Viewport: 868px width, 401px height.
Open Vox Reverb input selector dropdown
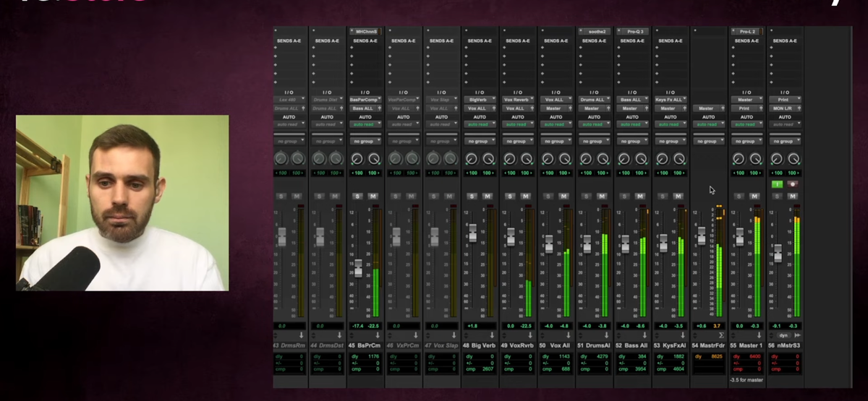517,100
